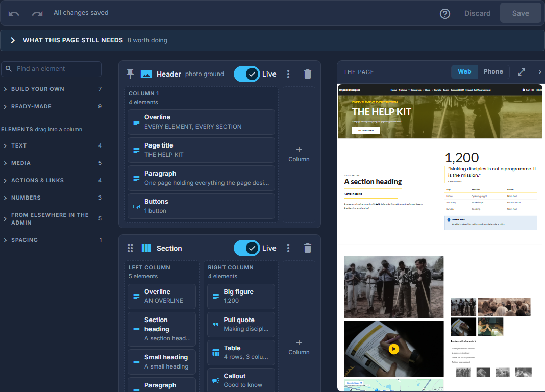Click the Discard button

point(477,13)
